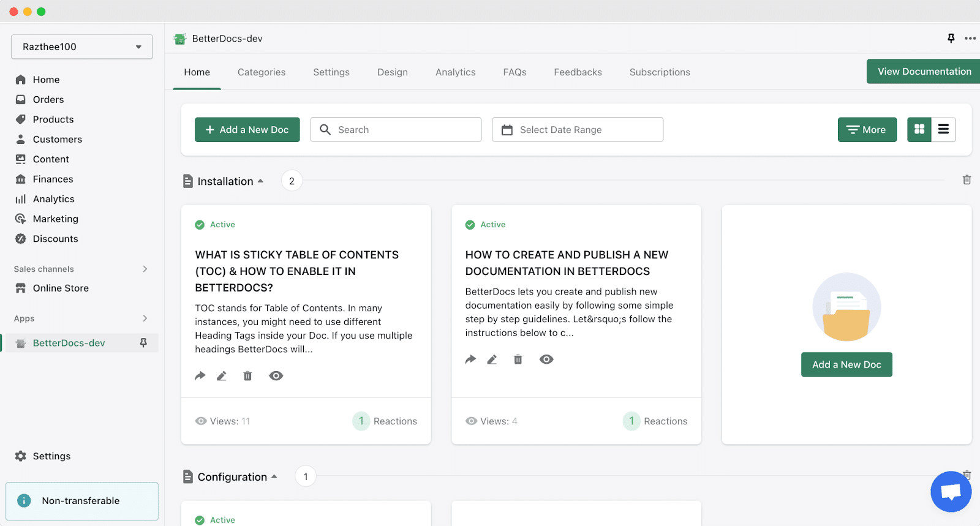980x526 pixels.
Task: Delete the Installation category via trash icon
Action: pyautogui.click(x=967, y=180)
